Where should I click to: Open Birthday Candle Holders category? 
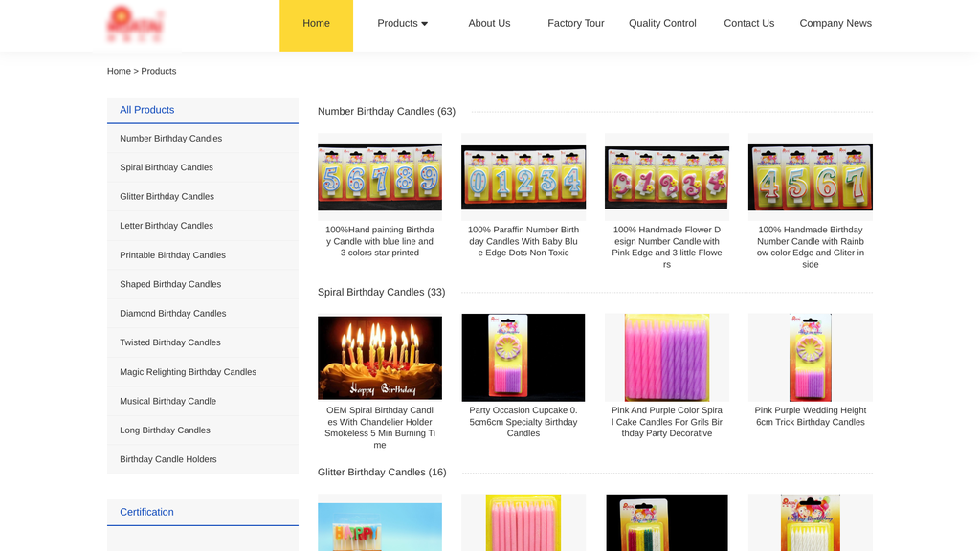[x=168, y=460]
